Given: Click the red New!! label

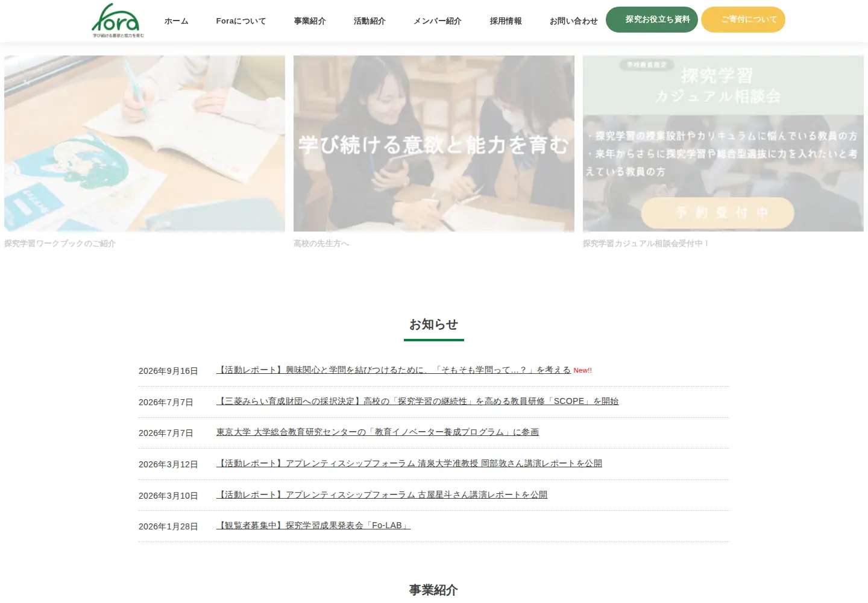Looking at the screenshot, I should (582, 370).
